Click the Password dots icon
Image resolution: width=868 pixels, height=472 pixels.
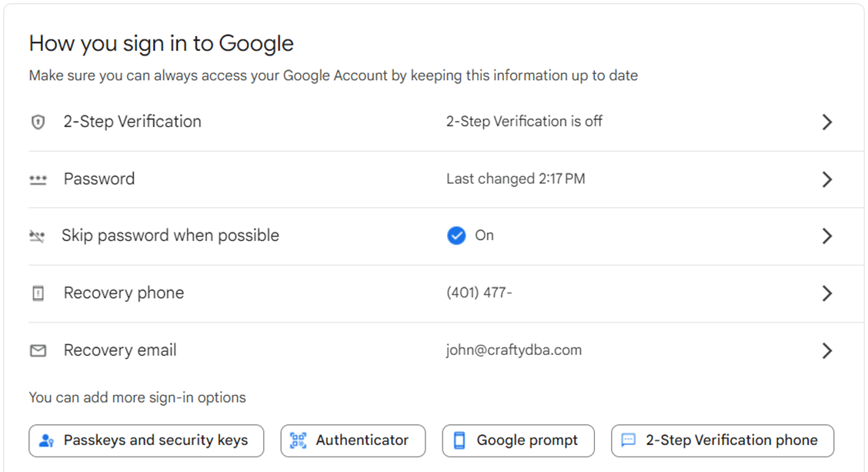coord(38,179)
